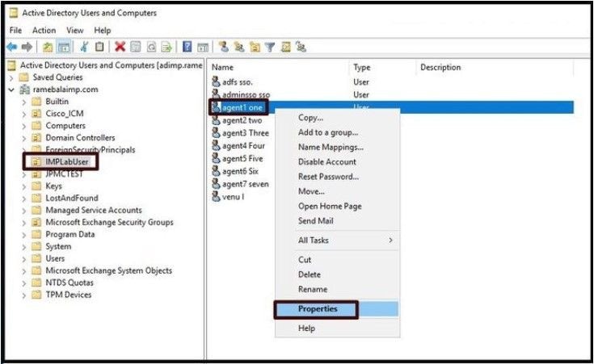Choose Cut from context menu
Viewport: 594px width, 364px height.
coord(337,260)
